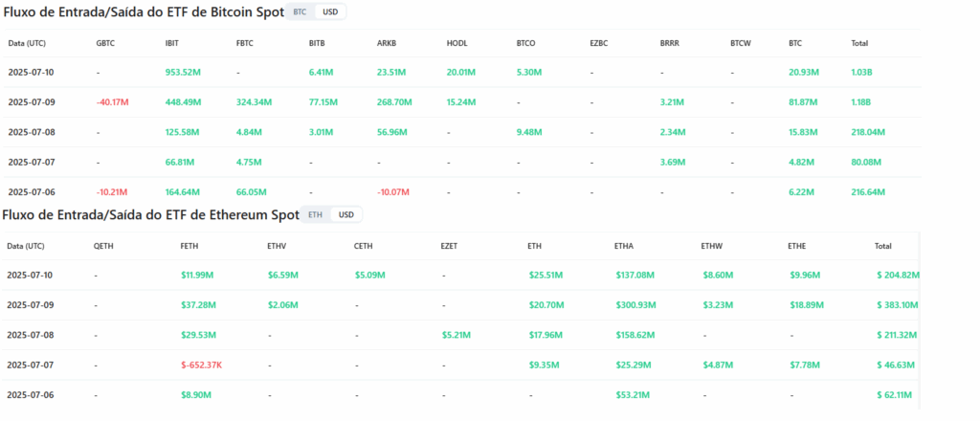Click FETH column header
The image size is (980, 421).
[189, 246]
